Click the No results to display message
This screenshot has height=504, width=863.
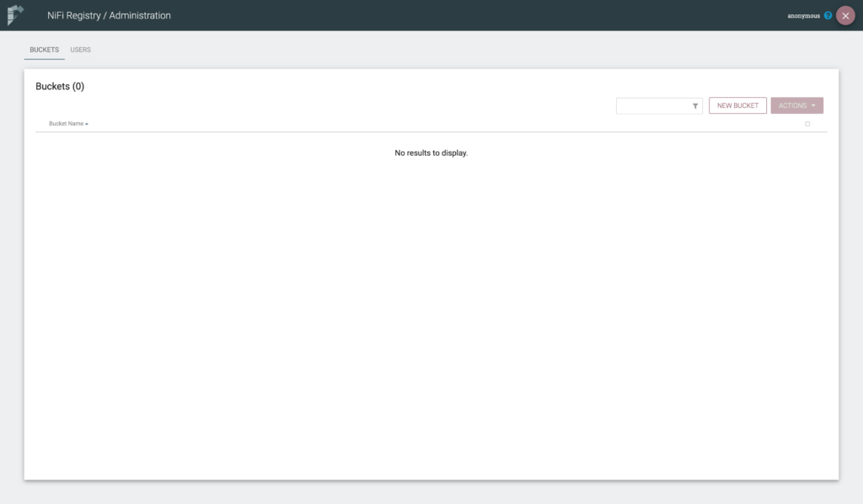431,153
